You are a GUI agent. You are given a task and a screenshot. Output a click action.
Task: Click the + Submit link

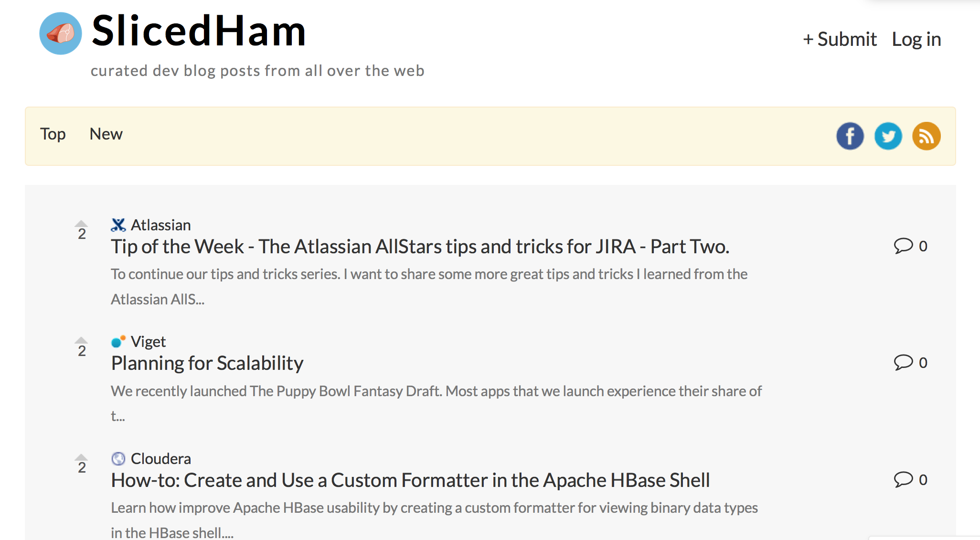click(x=840, y=39)
